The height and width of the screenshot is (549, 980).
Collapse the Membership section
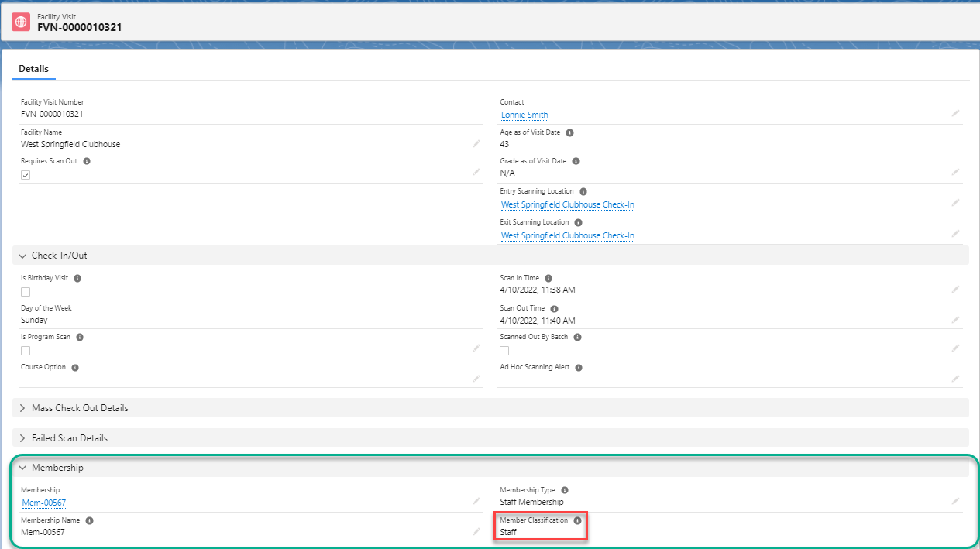click(23, 468)
